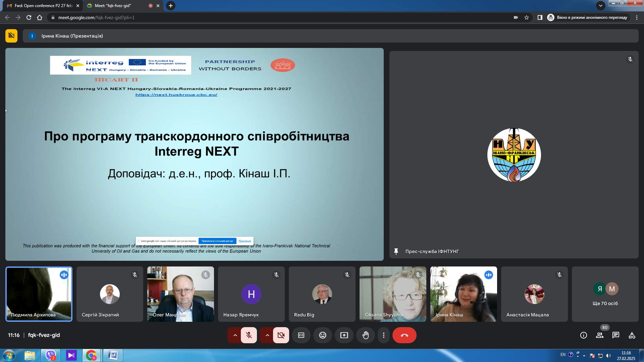This screenshot has width=644, height=362.
Task: Expand video settings arrow beside camera
Action: point(267,335)
